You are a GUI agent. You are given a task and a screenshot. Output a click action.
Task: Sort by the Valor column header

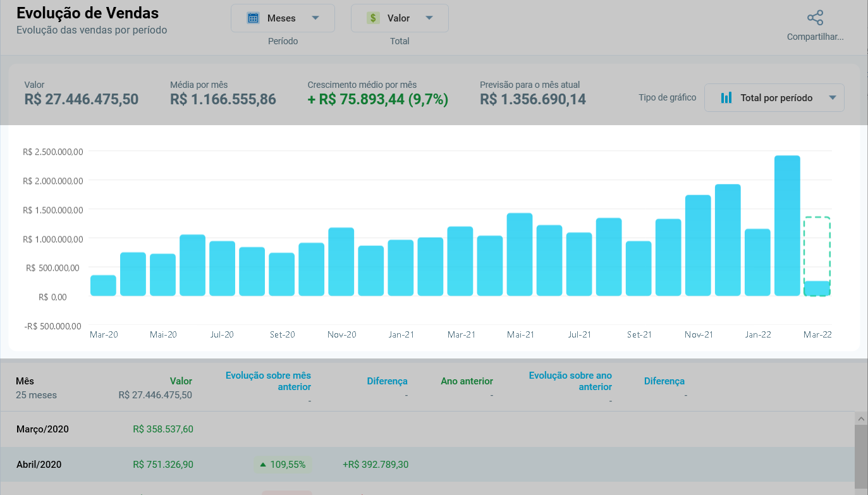pyautogui.click(x=181, y=381)
